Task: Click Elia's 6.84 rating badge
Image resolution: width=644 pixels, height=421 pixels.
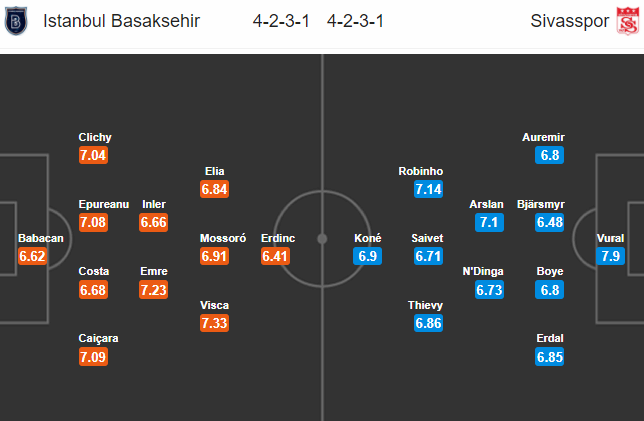Action: coord(214,189)
